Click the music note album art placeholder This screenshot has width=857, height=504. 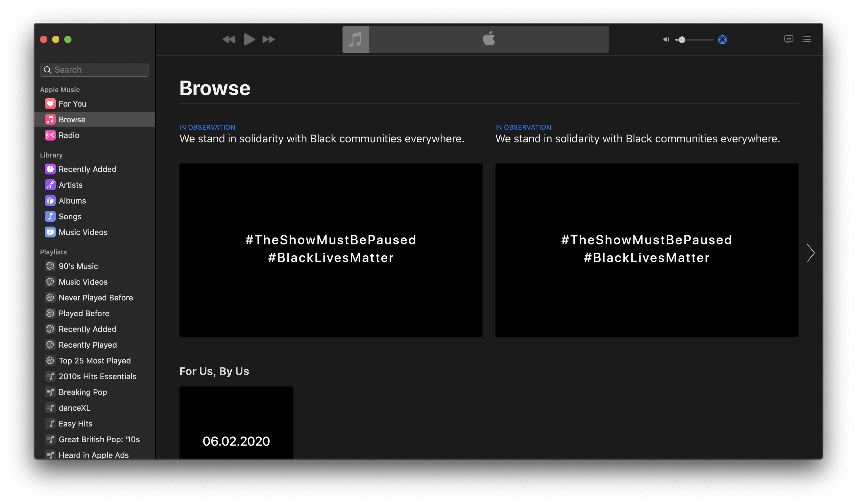pos(356,39)
